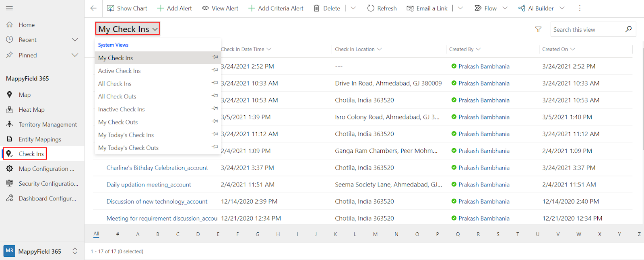Select the Inactive Check Ins view
The width and height of the screenshot is (644, 260).
click(121, 109)
